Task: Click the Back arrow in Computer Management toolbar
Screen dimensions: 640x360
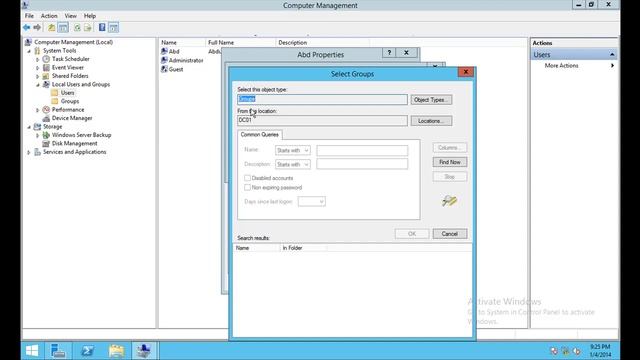Action: point(27,27)
